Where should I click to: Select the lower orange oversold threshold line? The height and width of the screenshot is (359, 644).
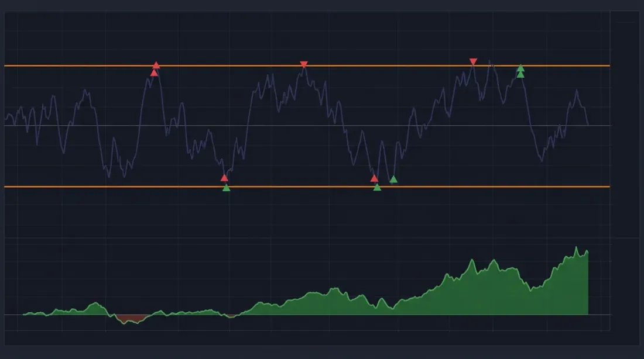coord(88,186)
